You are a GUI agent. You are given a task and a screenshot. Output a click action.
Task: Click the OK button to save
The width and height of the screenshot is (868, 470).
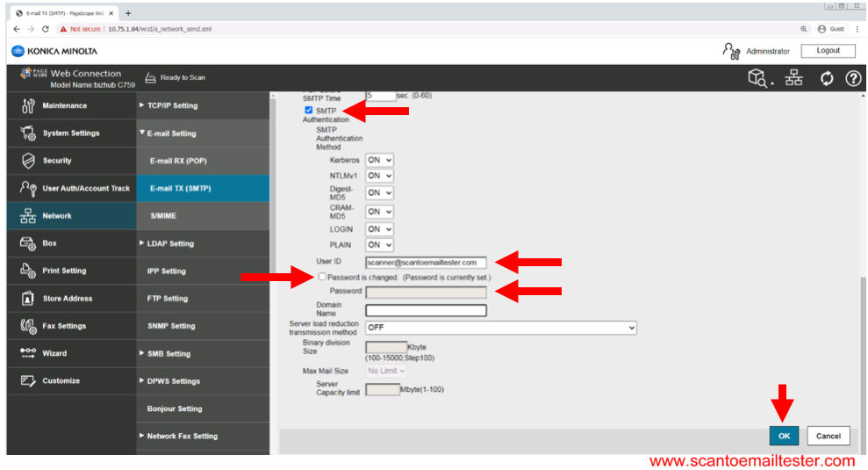[x=784, y=436]
